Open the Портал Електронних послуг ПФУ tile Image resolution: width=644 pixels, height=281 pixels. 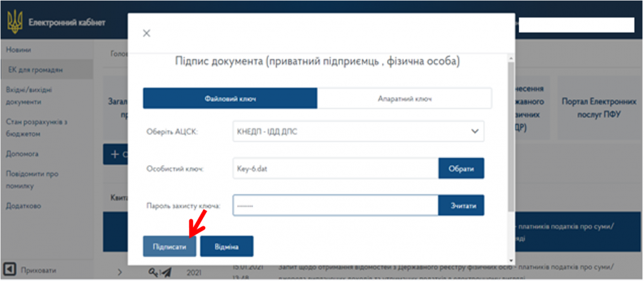click(599, 108)
